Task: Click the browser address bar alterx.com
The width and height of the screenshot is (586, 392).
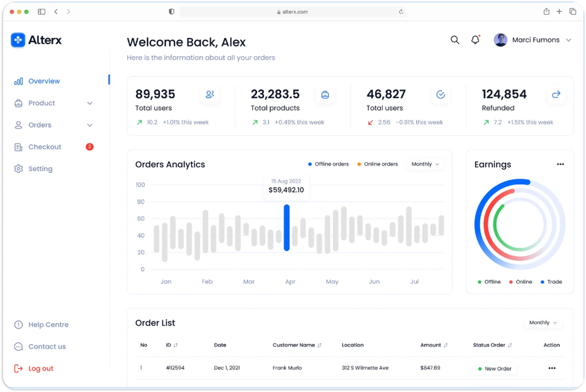Action: coord(292,12)
